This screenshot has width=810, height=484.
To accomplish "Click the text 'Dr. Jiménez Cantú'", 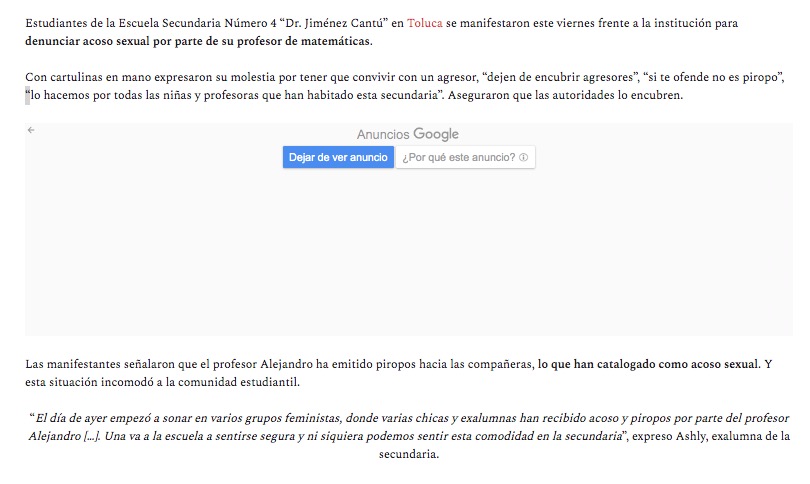I will (x=336, y=23).
